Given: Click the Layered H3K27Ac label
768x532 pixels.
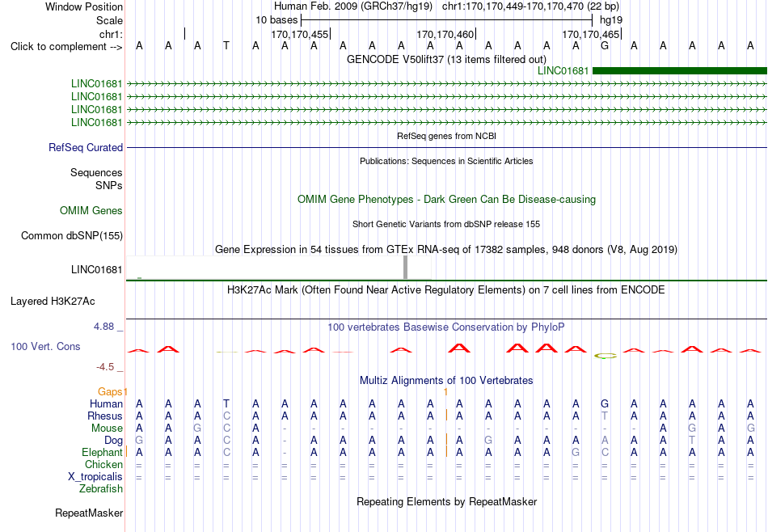Looking at the screenshot, I should (53, 302).
